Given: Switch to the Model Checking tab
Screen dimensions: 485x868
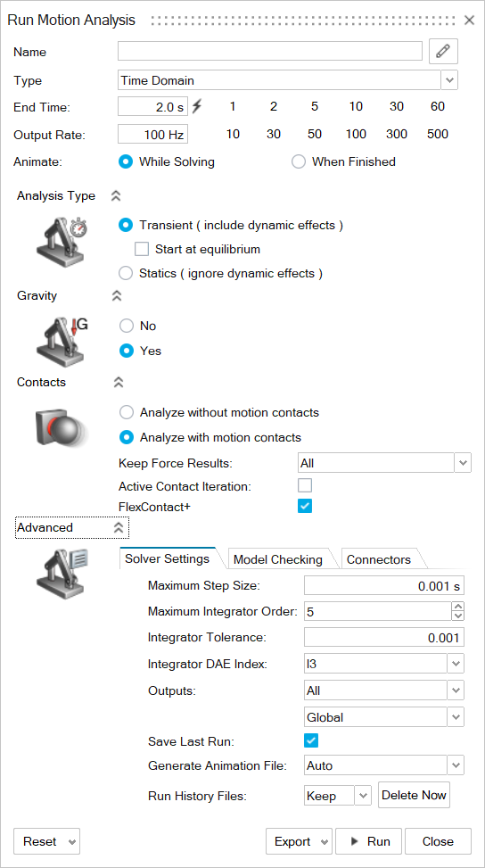Looking at the screenshot, I should [x=277, y=559].
